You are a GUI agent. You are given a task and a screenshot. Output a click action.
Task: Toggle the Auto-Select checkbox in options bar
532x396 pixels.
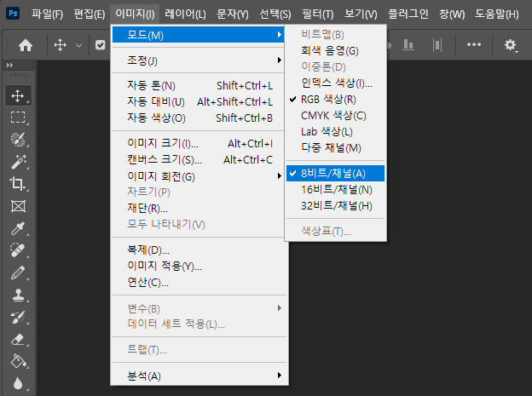[x=100, y=45]
